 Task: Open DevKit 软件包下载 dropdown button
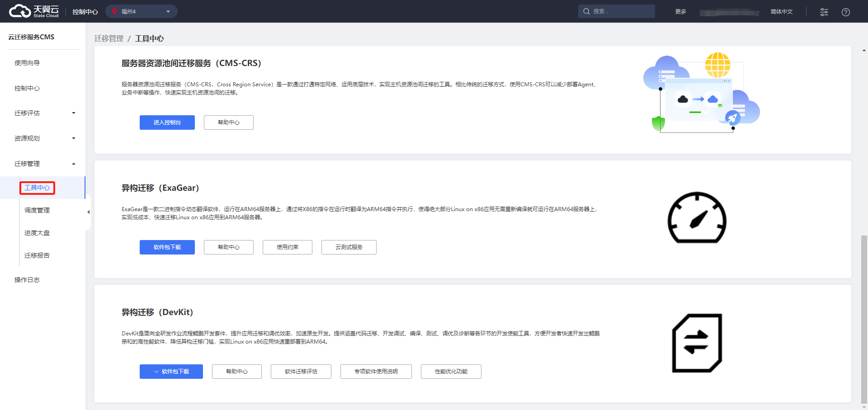tap(171, 372)
